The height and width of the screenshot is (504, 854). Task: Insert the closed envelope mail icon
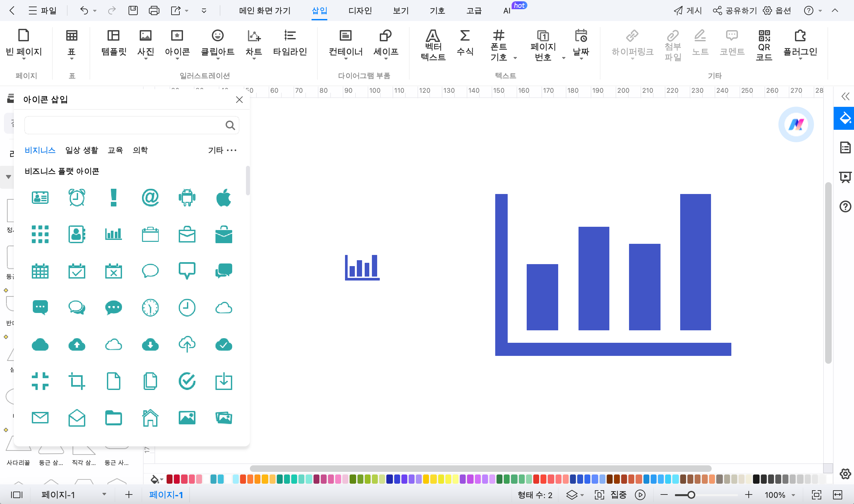pyautogui.click(x=40, y=418)
